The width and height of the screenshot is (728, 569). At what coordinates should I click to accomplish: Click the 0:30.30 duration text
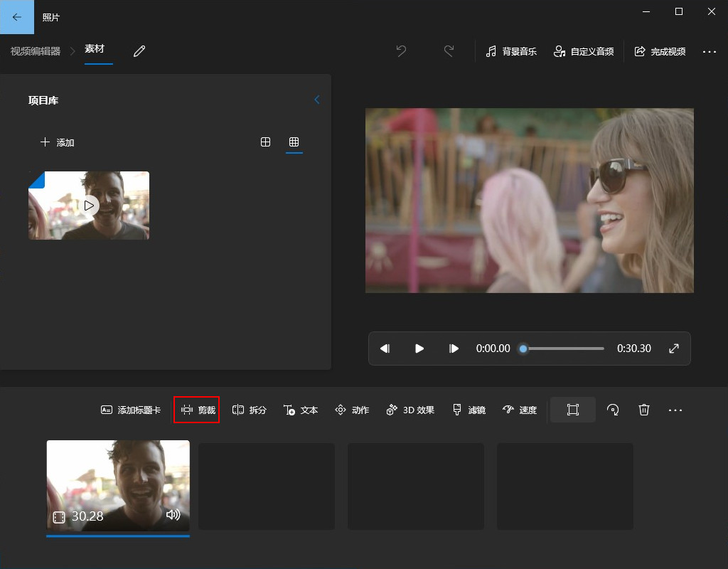(x=633, y=349)
